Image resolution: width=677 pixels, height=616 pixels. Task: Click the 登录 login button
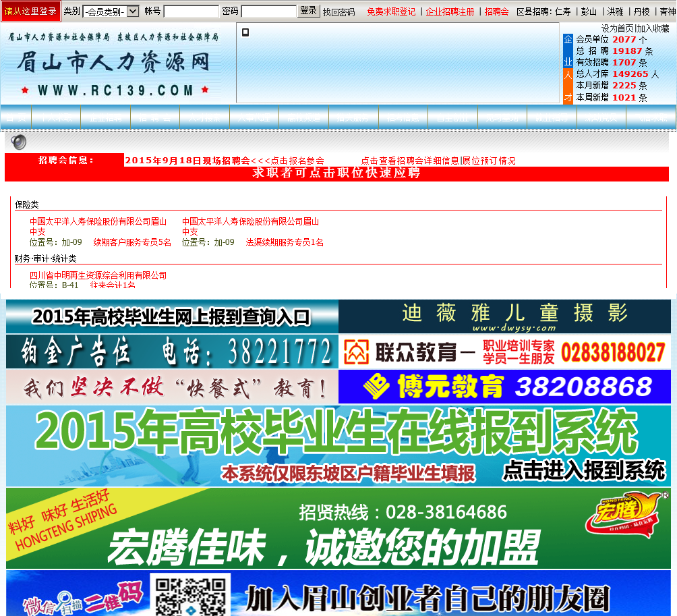309,11
